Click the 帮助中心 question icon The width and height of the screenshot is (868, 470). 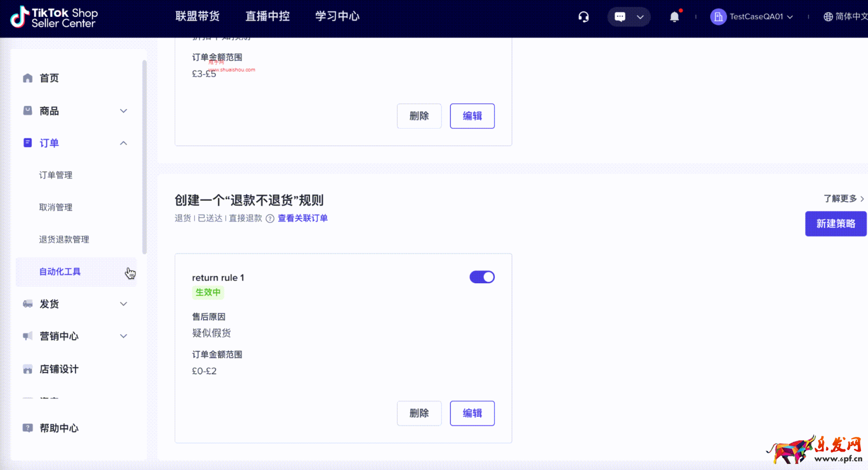[x=28, y=428]
